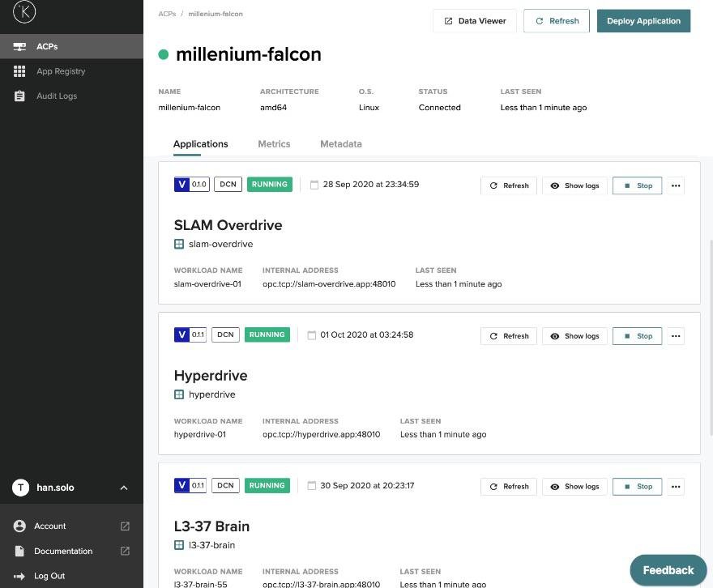Collapse the han.solo user menu
Viewport: 713px width, 588px height.
pos(124,488)
